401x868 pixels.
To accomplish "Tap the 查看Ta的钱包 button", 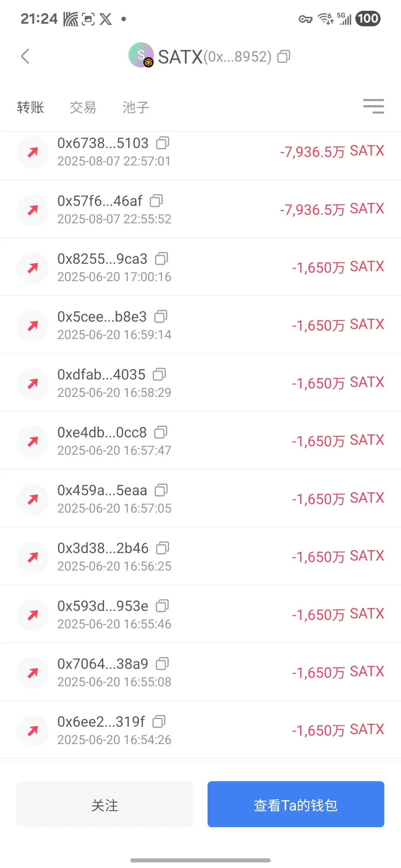I will 296,804.
